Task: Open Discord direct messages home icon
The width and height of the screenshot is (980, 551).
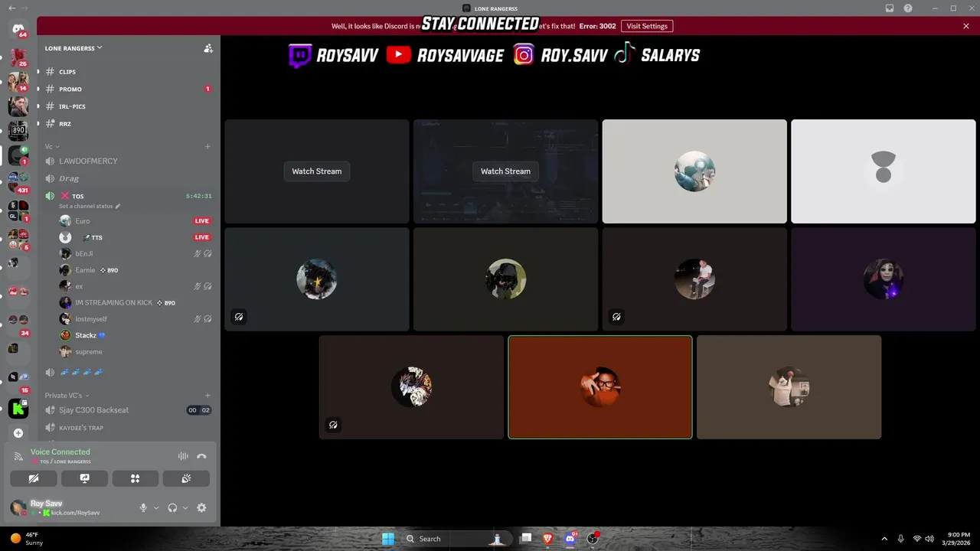Action: (18, 29)
